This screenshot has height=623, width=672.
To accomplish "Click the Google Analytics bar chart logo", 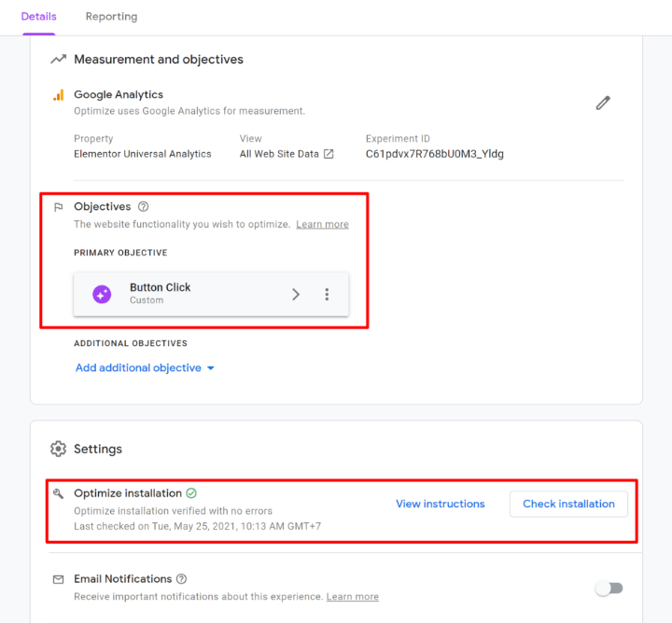I will [x=58, y=95].
